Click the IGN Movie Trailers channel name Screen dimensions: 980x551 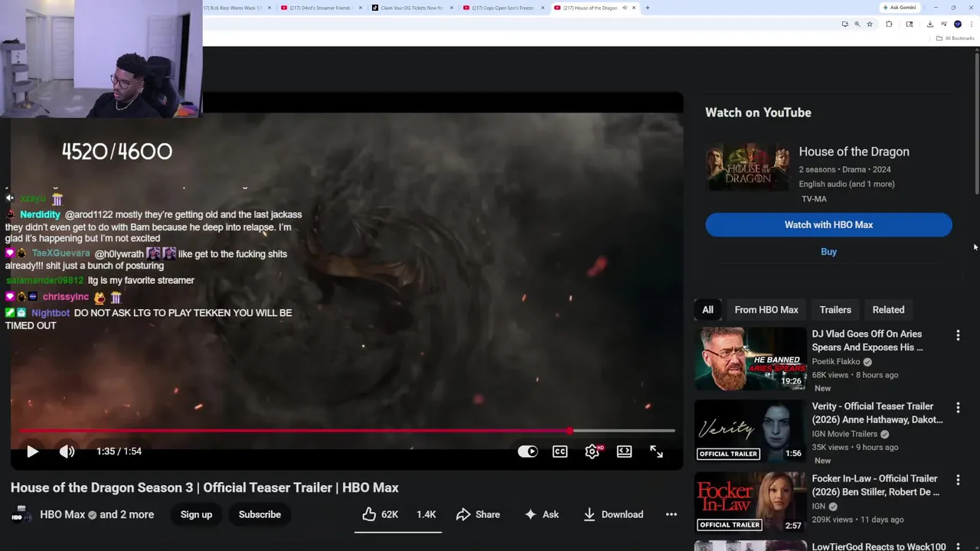(x=844, y=434)
